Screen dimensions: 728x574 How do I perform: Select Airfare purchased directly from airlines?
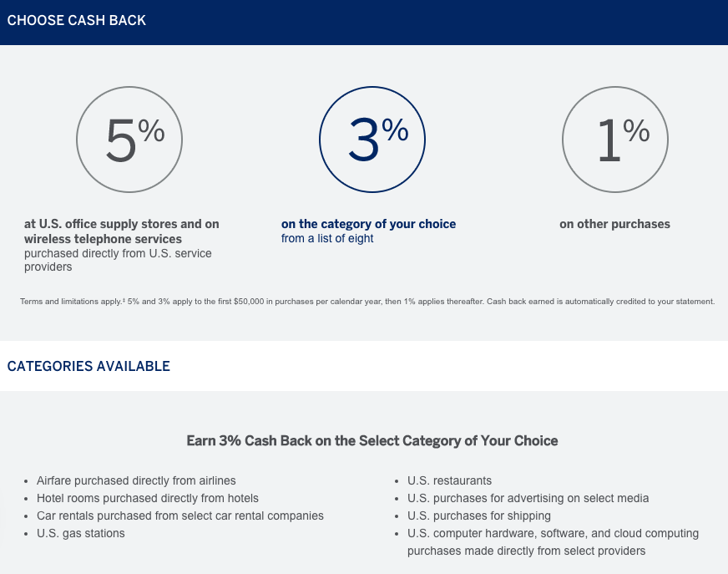coord(136,480)
